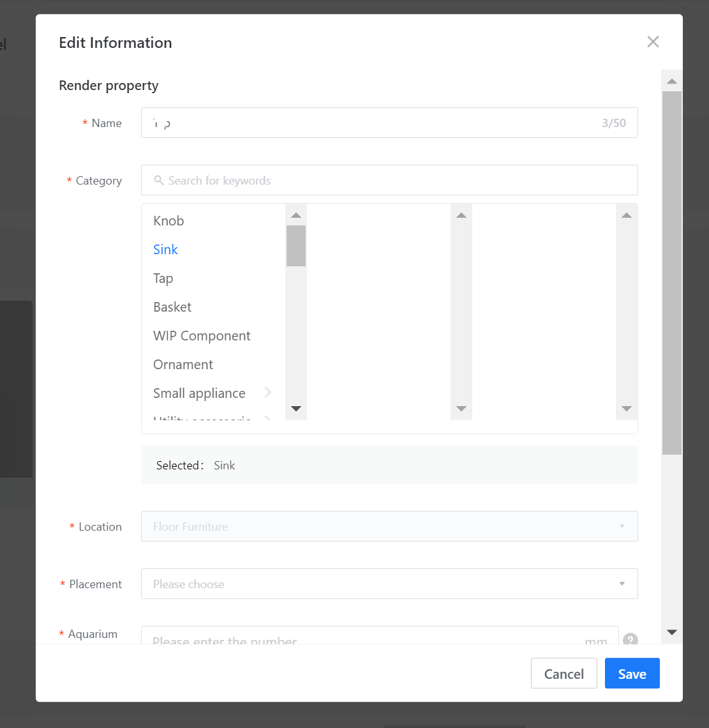Click the help icon beside Aquarium field

point(630,639)
